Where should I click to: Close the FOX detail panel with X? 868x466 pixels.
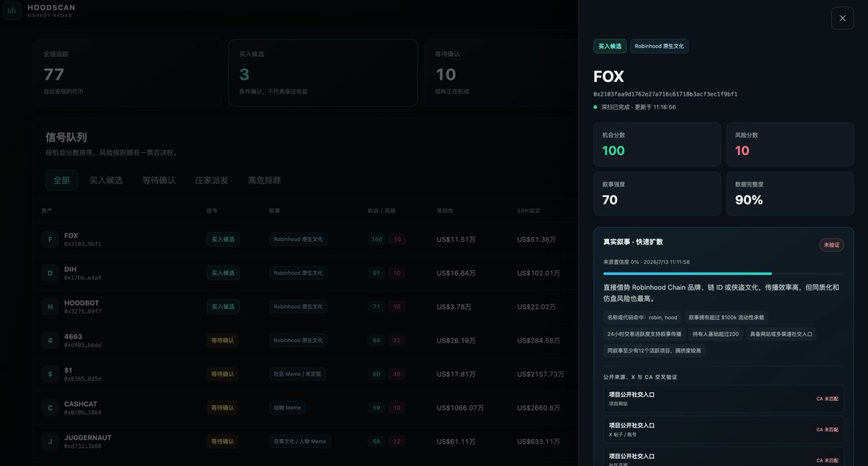(842, 18)
